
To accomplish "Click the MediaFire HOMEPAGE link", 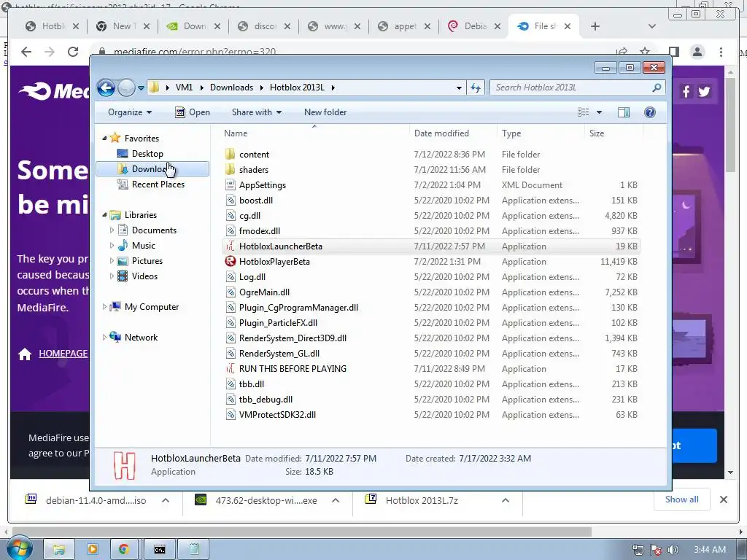I will click(x=63, y=354).
